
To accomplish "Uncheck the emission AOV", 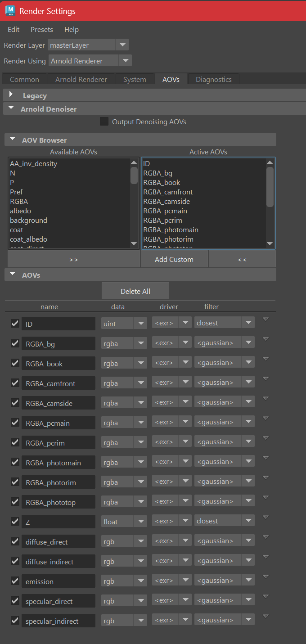I will 15,581.
